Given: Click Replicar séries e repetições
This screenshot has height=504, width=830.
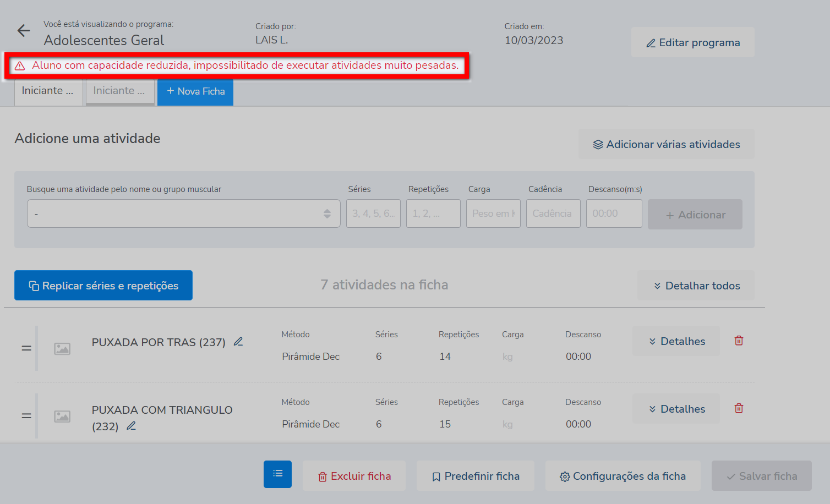Looking at the screenshot, I should (x=103, y=286).
